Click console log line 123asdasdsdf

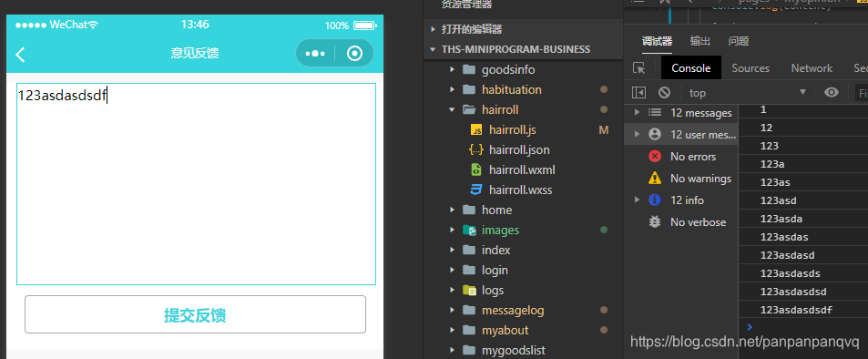pyautogui.click(x=796, y=310)
